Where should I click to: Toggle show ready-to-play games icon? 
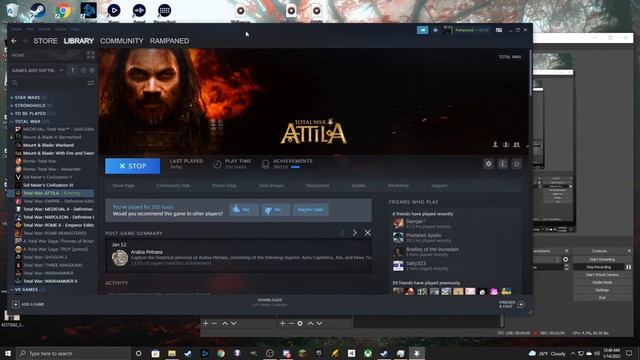[92, 70]
